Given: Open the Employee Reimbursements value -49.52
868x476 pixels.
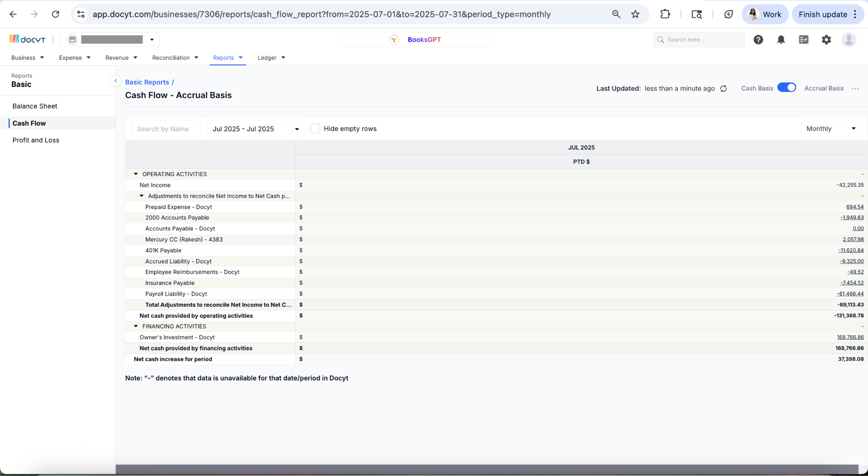Looking at the screenshot, I should 855,272.
